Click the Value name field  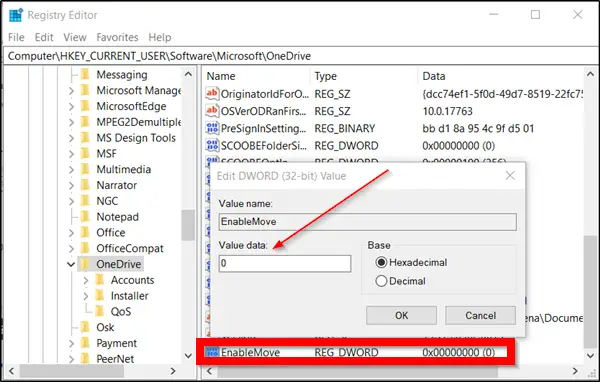367,222
